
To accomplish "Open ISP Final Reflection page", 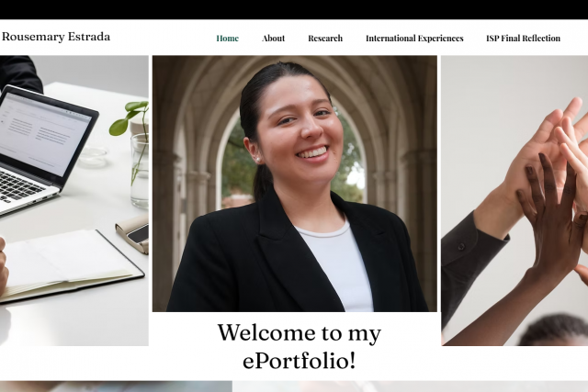I will [x=523, y=39].
